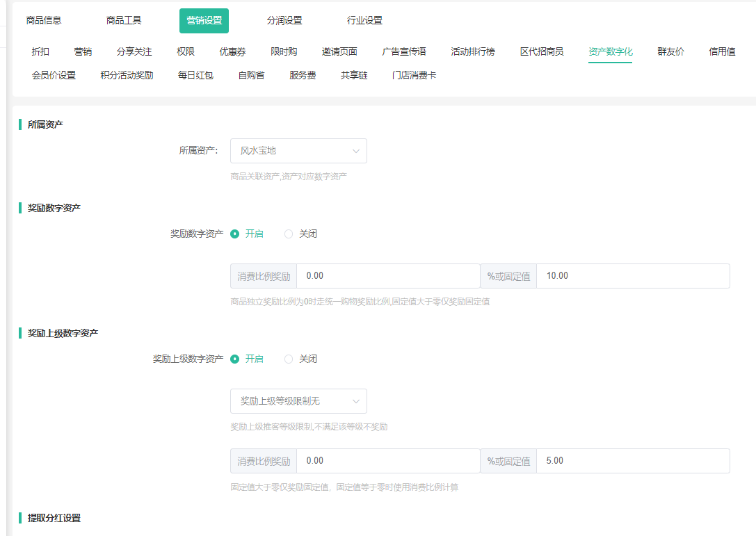The height and width of the screenshot is (536, 756).
Task: Switch to the 每日红包 sub-tab
Action: point(195,75)
